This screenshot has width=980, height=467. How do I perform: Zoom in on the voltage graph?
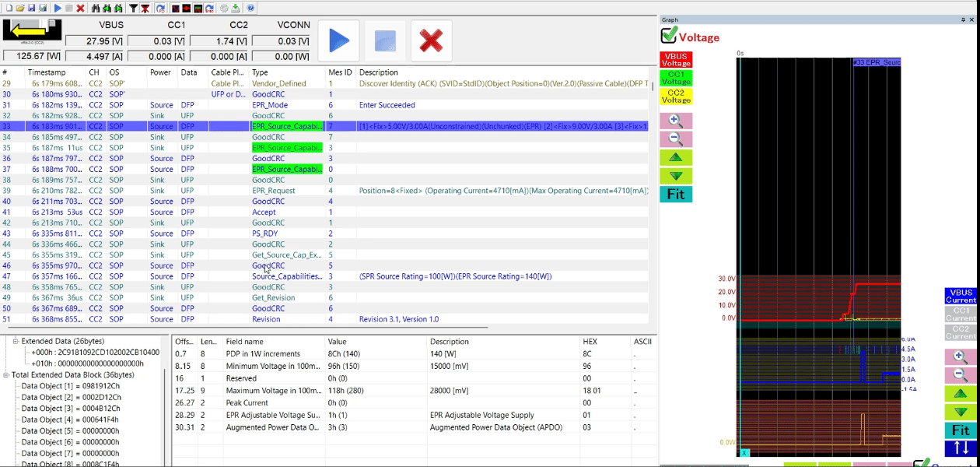coord(675,121)
